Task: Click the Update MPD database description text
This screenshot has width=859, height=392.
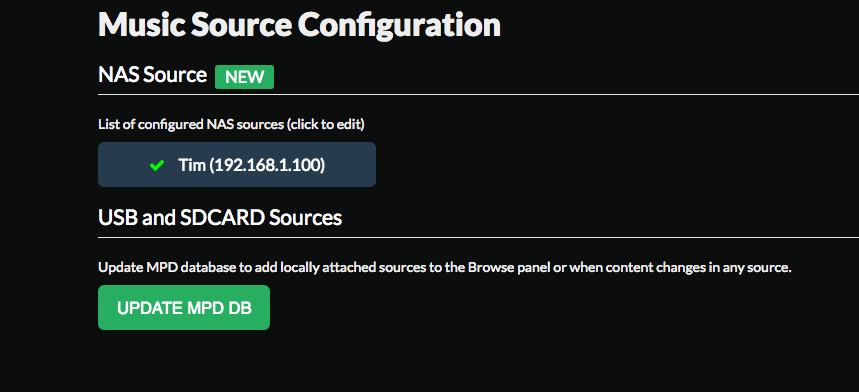Action: click(x=445, y=268)
